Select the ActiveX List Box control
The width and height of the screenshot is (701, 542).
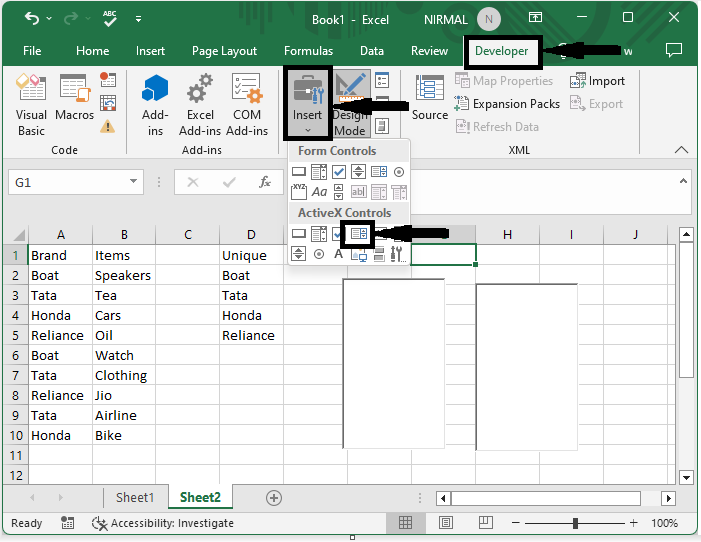click(x=359, y=234)
